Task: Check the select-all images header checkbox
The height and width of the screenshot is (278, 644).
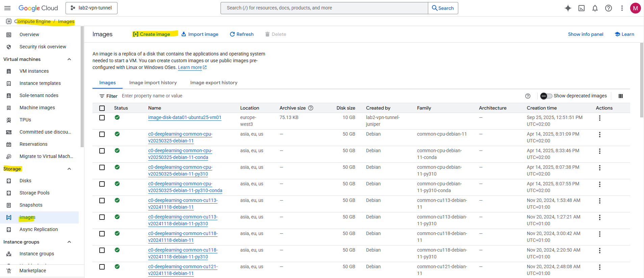Action: tap(102, 108)
